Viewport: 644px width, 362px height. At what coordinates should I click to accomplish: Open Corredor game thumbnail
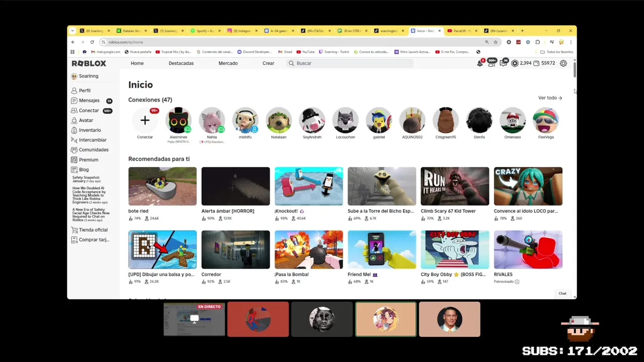pos(235,250)
